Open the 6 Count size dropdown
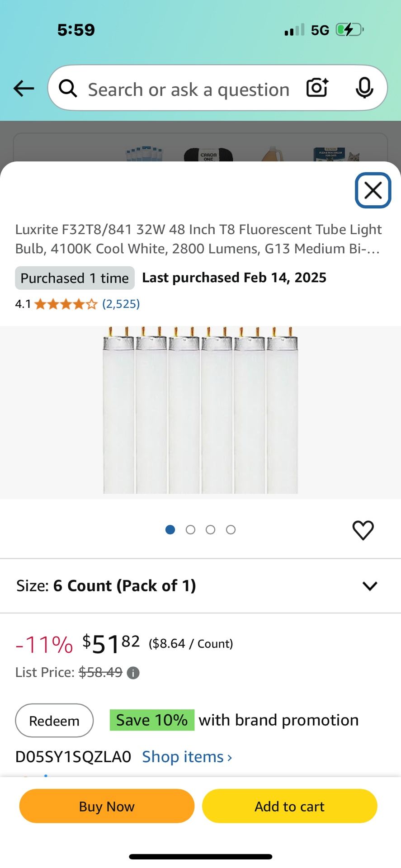The height and width of the screenshot is (868, 401). click(125, 586)
